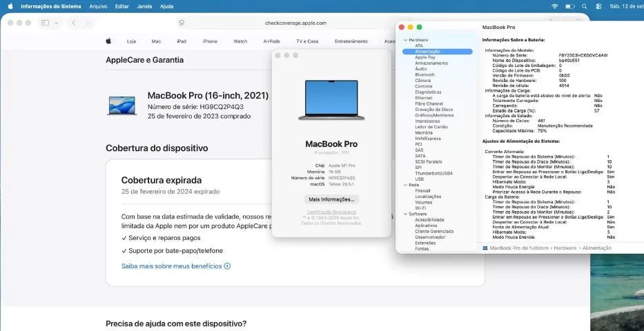Click the battery serial FBY2303HC6D0VC4AW value

(x=583, y=55)
